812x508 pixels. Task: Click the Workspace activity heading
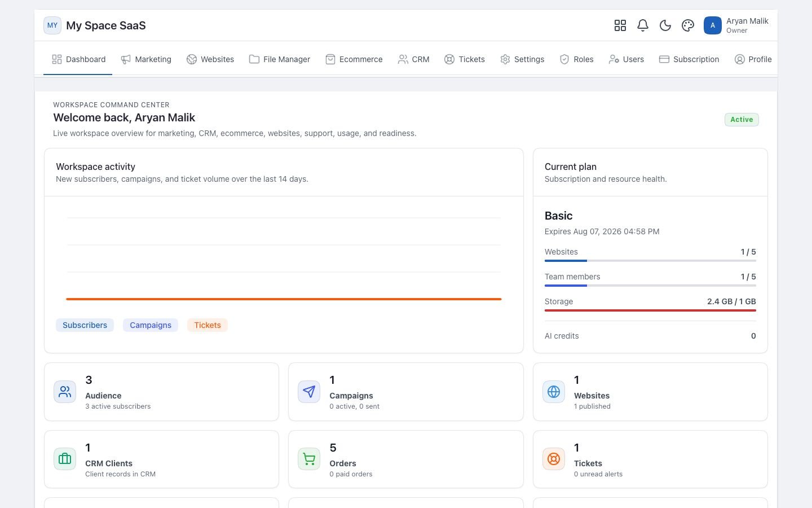click(95, 167)
